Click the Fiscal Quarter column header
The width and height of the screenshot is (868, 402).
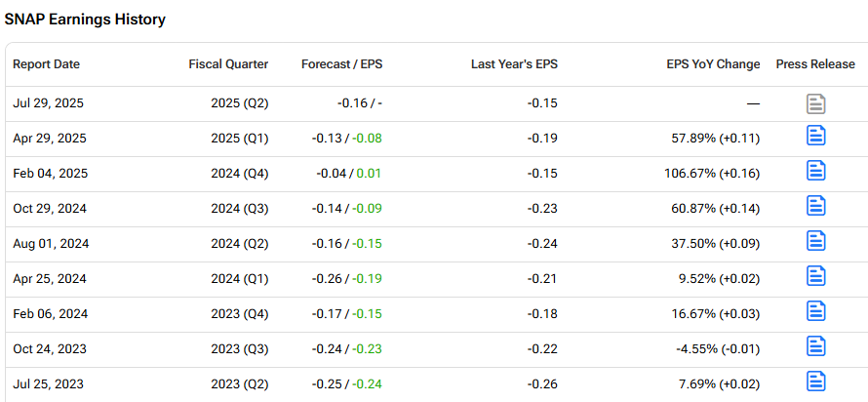[x=228, y=64]
